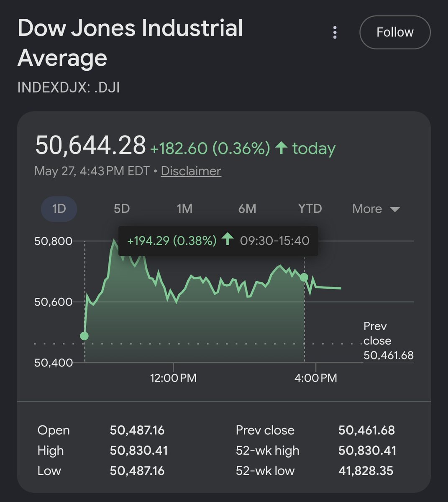Screen dimensions: 448x502
Task: Click the 50,644.28 index value
Action: tap(90, 145)
